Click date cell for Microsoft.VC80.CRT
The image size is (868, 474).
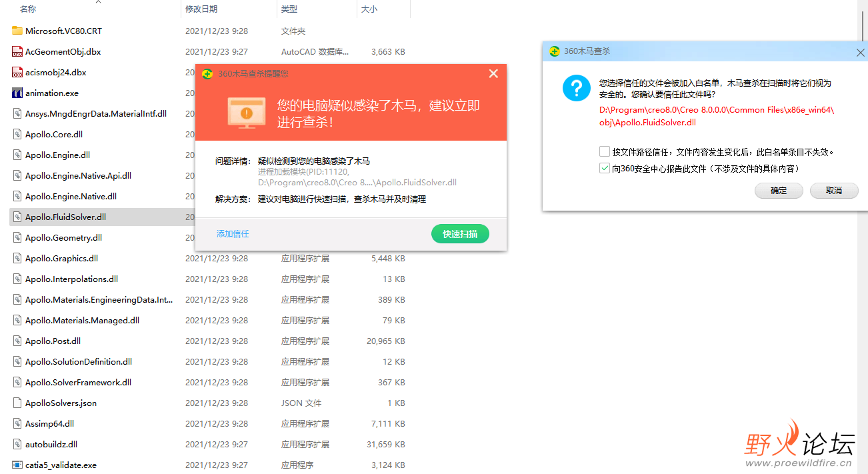click(x=217, y=31)
